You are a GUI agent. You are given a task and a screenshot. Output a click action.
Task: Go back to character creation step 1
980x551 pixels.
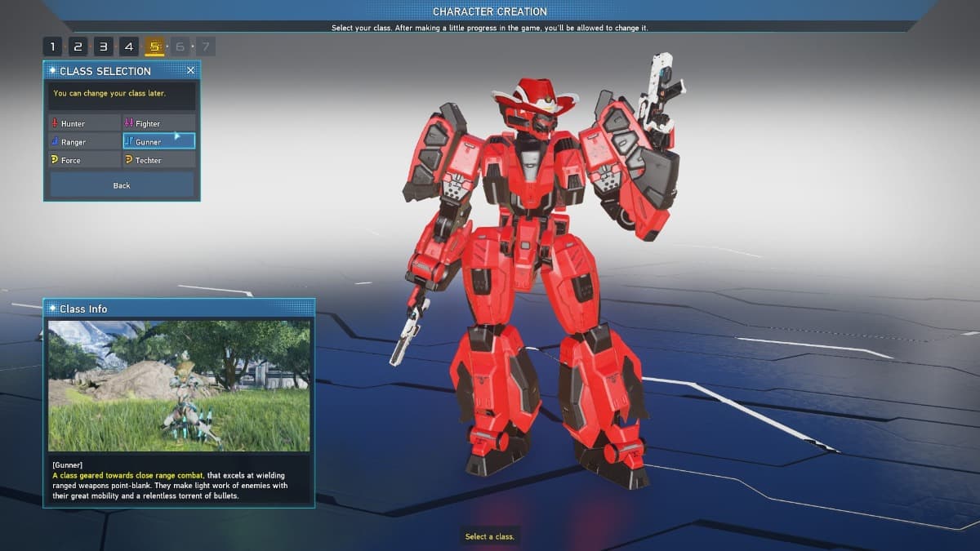click(52, 47)
